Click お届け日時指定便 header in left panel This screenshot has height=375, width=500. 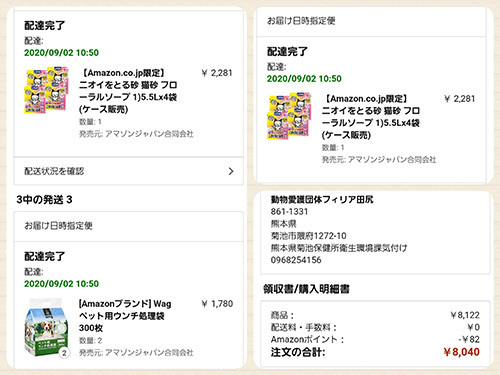58,226
